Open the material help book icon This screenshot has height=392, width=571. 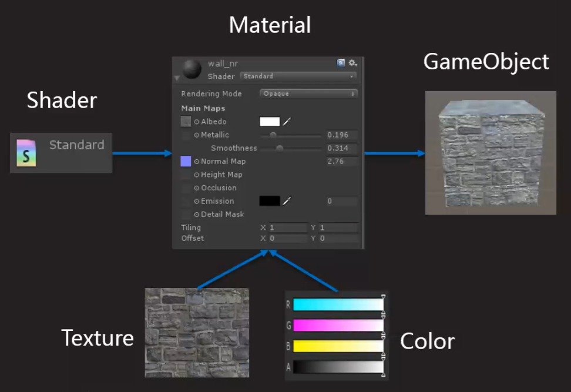point(341,63)
